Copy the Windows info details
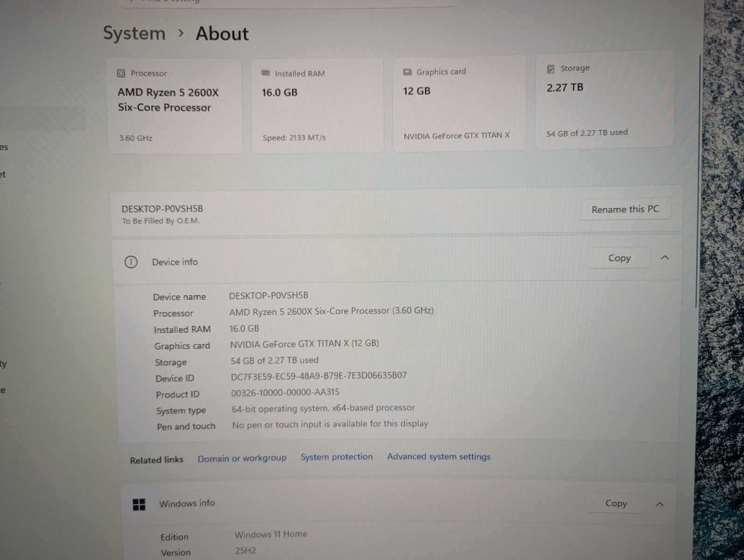Image resolution: width=744 pixels, height=560 pixels. [616, 504]
